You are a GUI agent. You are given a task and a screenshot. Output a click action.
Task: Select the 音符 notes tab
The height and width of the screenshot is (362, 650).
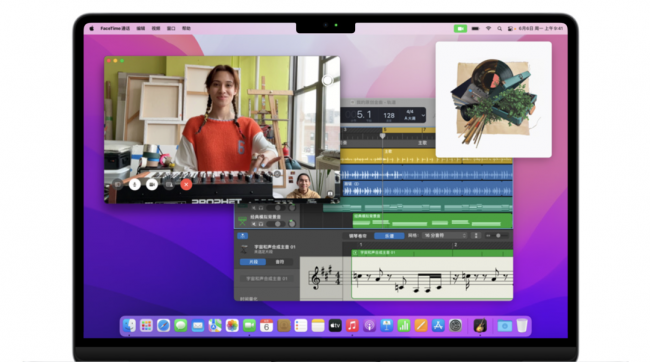click(x=280, y=262)
